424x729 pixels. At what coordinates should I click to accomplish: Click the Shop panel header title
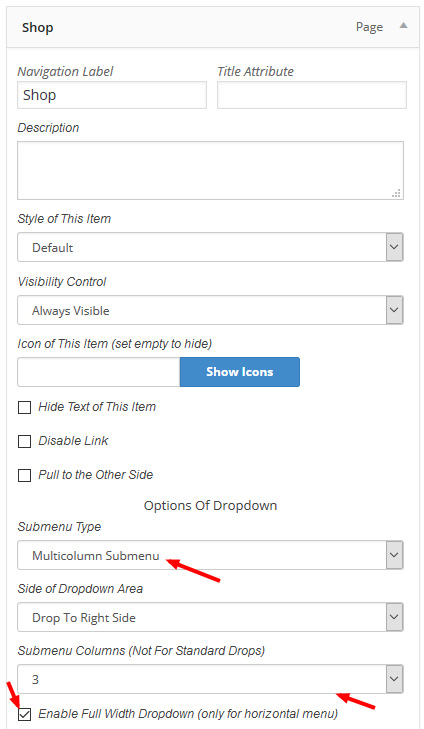pos(38,27)
